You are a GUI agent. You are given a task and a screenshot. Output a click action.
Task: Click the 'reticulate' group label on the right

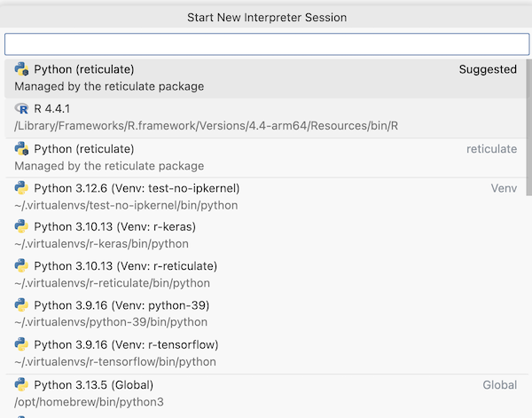point(491,149)
